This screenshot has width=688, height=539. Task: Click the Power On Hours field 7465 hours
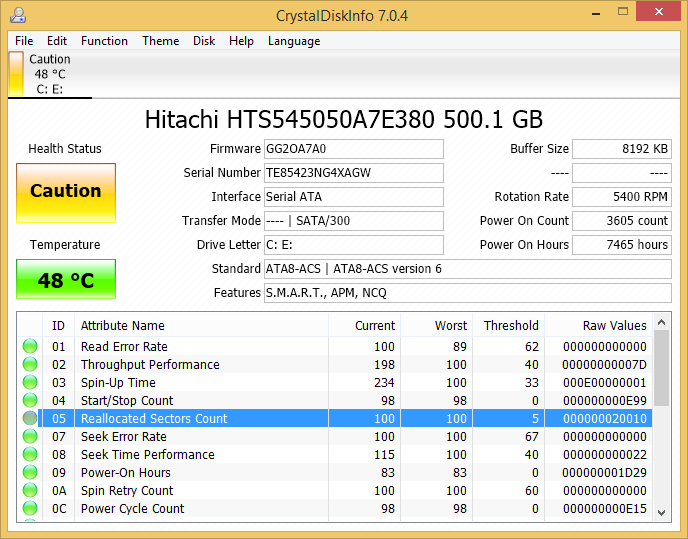622,244
